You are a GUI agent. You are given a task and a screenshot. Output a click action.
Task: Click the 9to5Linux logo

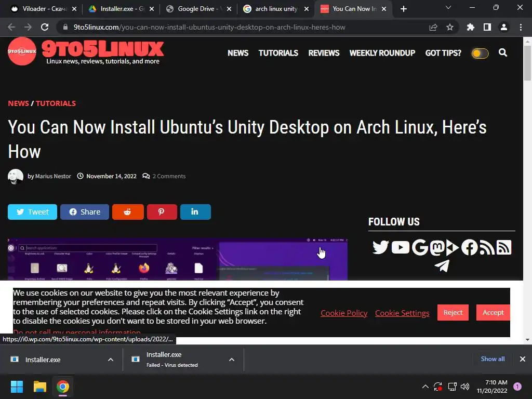coord(86,51)
